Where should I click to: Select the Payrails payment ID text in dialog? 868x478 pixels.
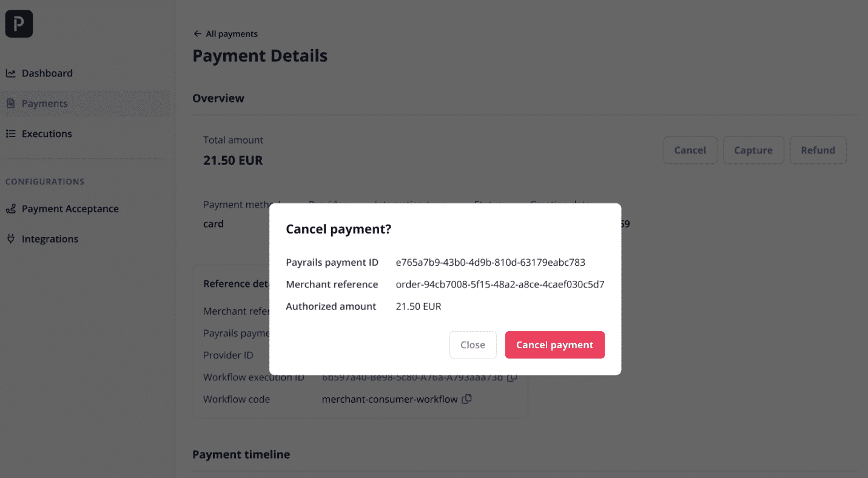coord(490,263)
